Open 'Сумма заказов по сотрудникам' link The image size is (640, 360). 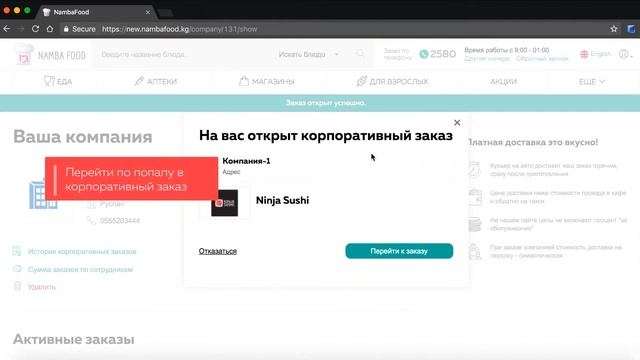click(80, 269)
